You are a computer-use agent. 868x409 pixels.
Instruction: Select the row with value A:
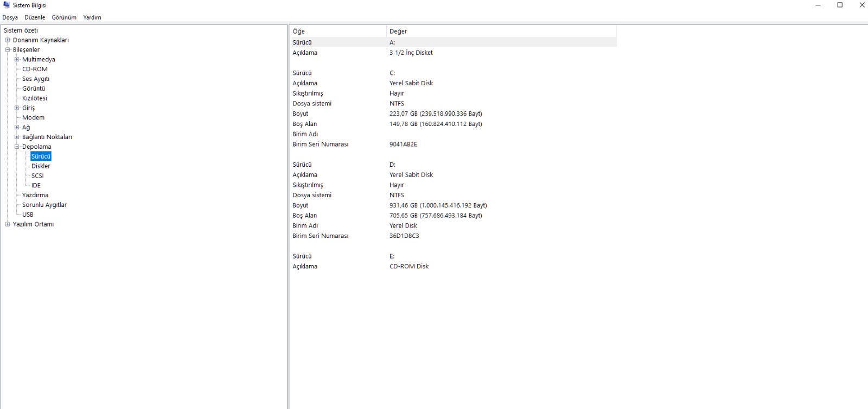[454, 42]
